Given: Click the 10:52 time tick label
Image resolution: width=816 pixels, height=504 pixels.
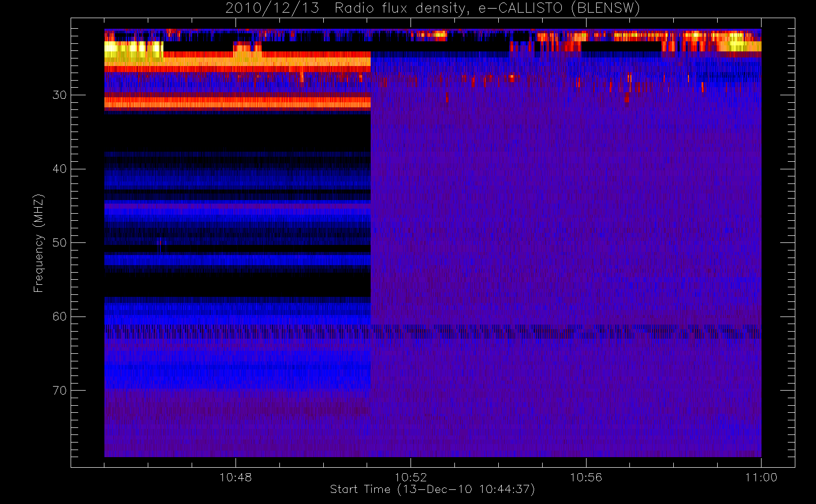Looking at the screenshot, I should point(411,477).
